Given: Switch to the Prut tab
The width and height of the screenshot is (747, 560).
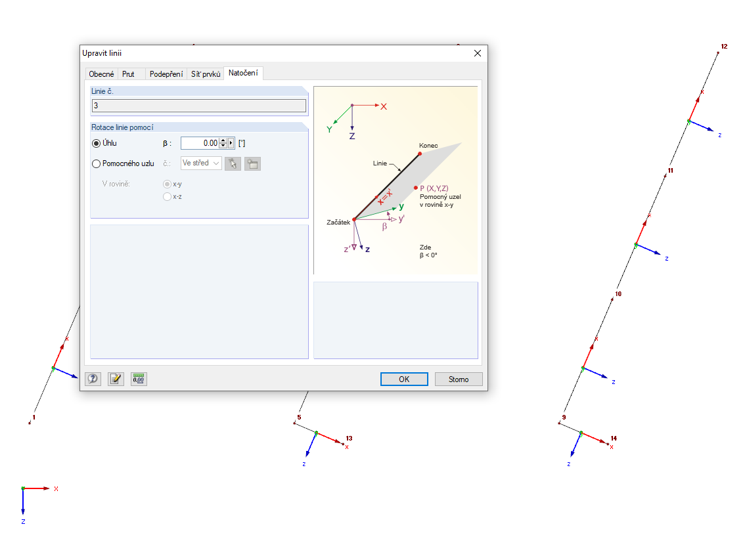Looking at the screenshot, I should coord(128,74).
